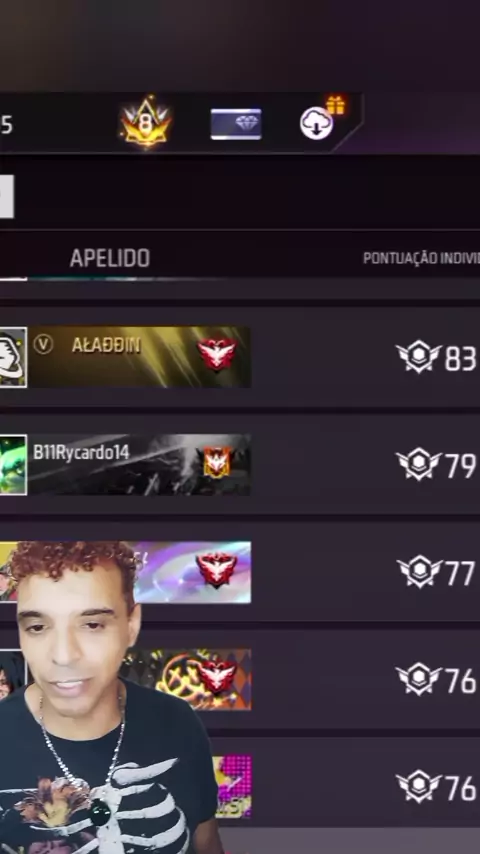Tap the V badge before AŁAĐĐIN's name

(x=43, y=344)
